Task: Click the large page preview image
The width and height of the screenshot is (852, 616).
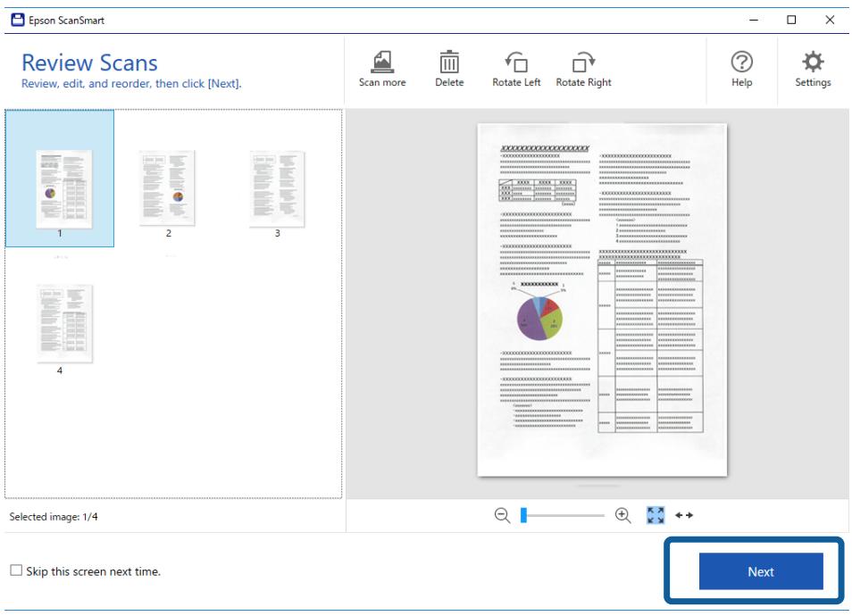Action: click(x=602, y=300)
